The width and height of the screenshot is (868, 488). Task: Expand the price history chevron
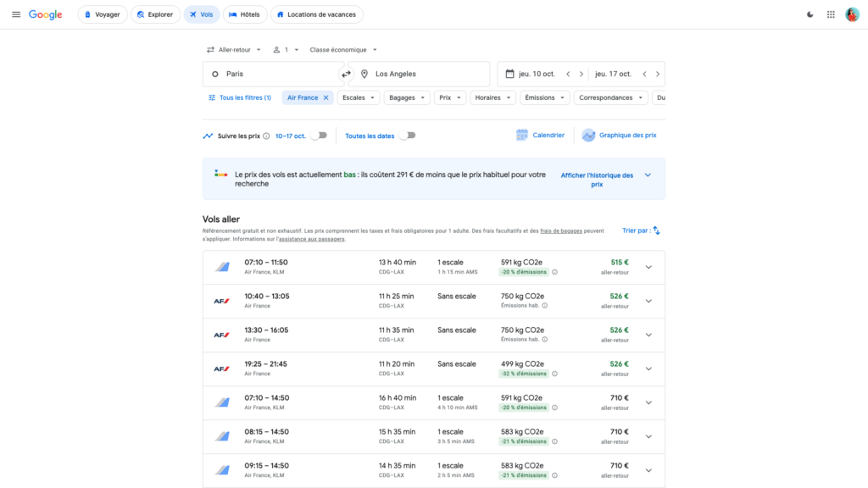648,175
